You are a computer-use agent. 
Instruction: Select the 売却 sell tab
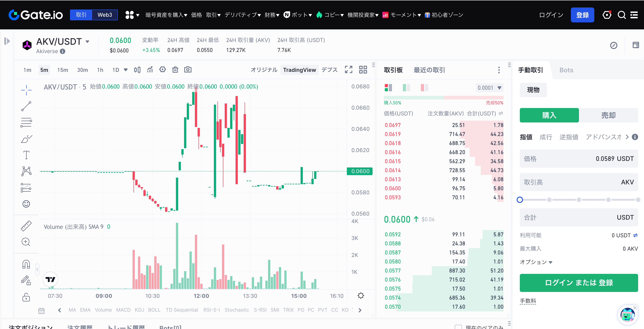coord(609,115)
